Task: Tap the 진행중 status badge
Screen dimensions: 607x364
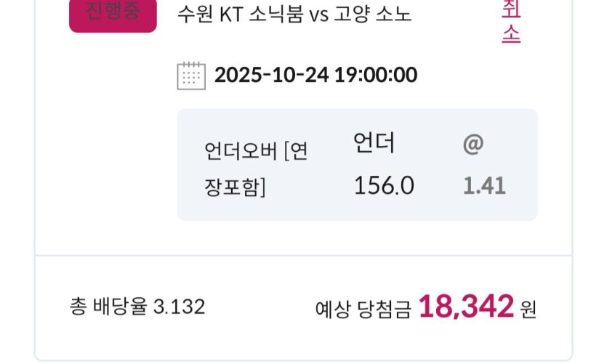Action: [x=113, y=14]
